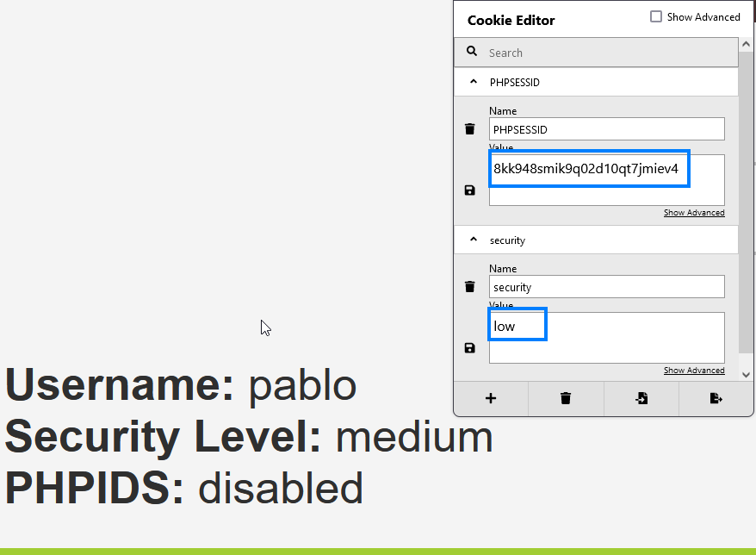Enable the Show Advanced checkbox
This screenshot has height=555, width=756.
tap(656, 17)
